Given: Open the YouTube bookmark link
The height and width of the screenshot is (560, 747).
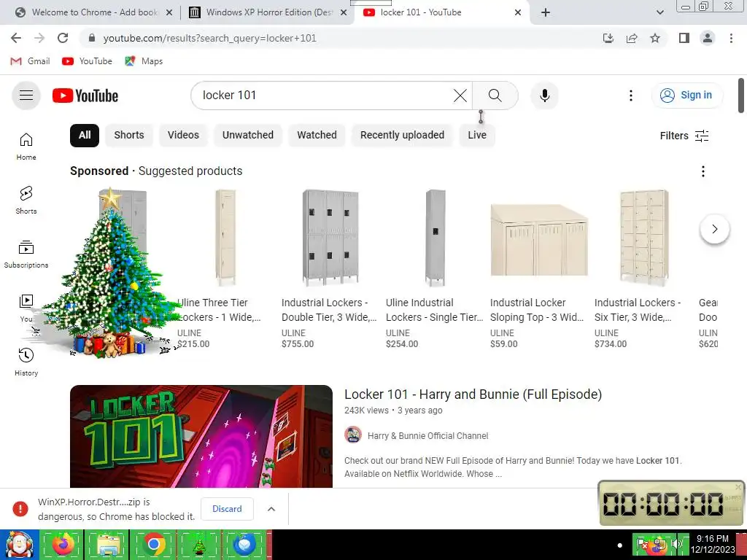Looking at the screenshot, I should pos(88,61).
